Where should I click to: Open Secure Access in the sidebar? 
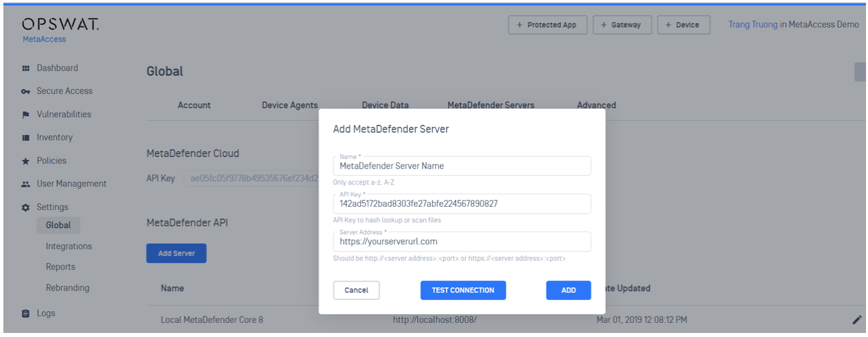click(x=64, y=91)
